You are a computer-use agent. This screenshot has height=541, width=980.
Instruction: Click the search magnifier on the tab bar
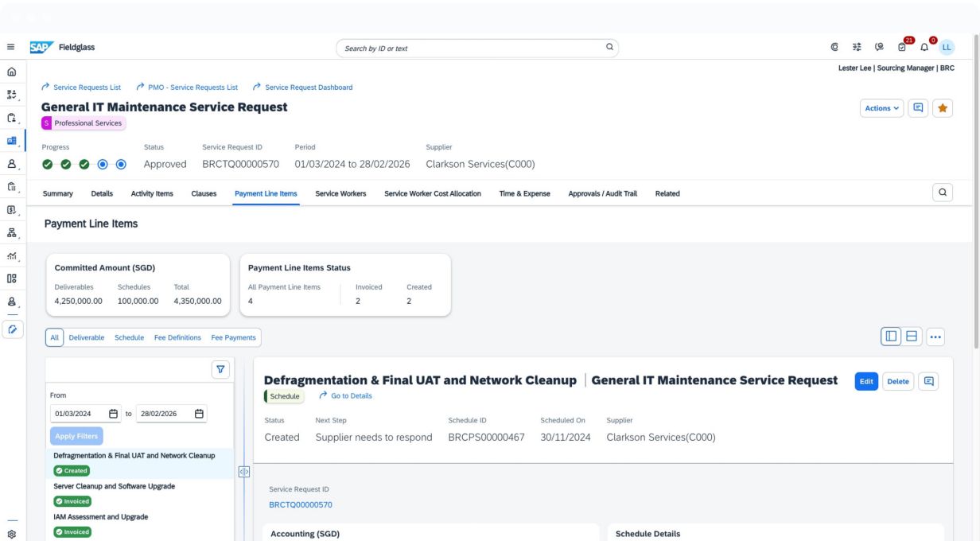click(x=942, y=193)
